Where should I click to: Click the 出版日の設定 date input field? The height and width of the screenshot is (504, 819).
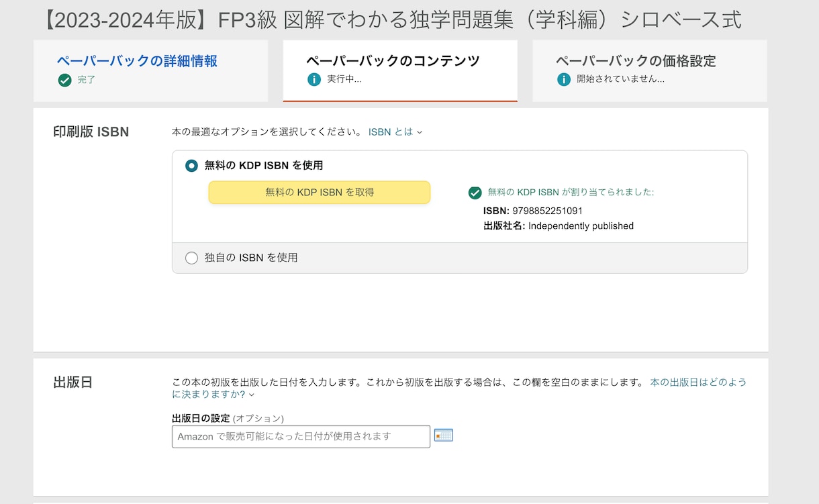click(x=301, y=436)
